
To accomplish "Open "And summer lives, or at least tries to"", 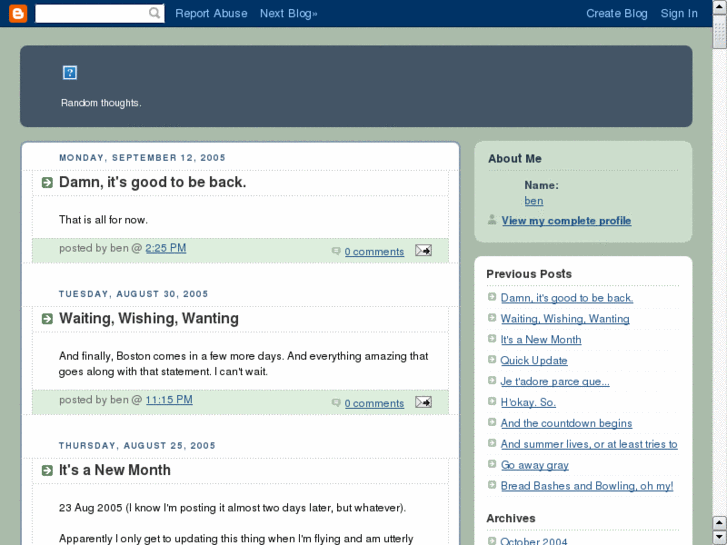I will pos(589,444).
